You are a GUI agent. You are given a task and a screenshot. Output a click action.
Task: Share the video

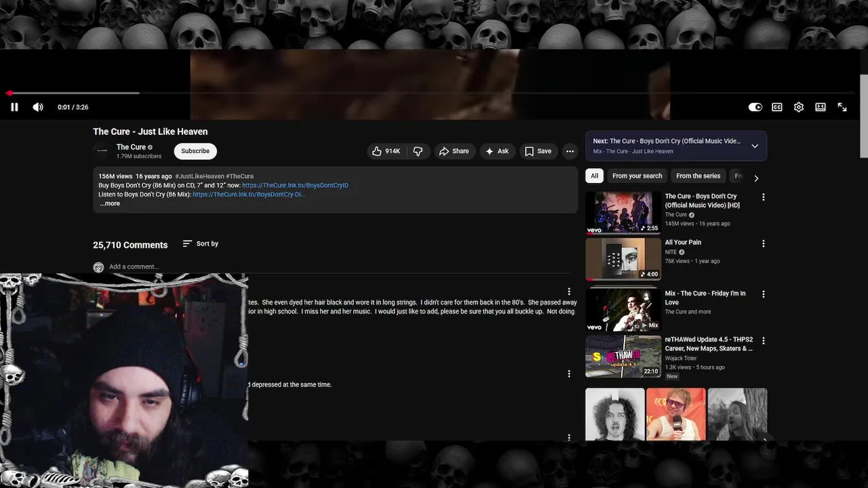454,151
